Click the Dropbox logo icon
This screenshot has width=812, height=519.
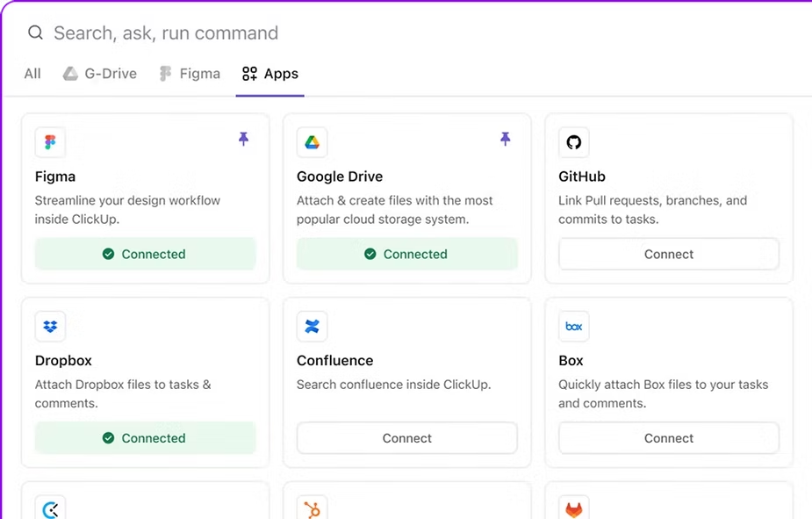coord(50,327)
